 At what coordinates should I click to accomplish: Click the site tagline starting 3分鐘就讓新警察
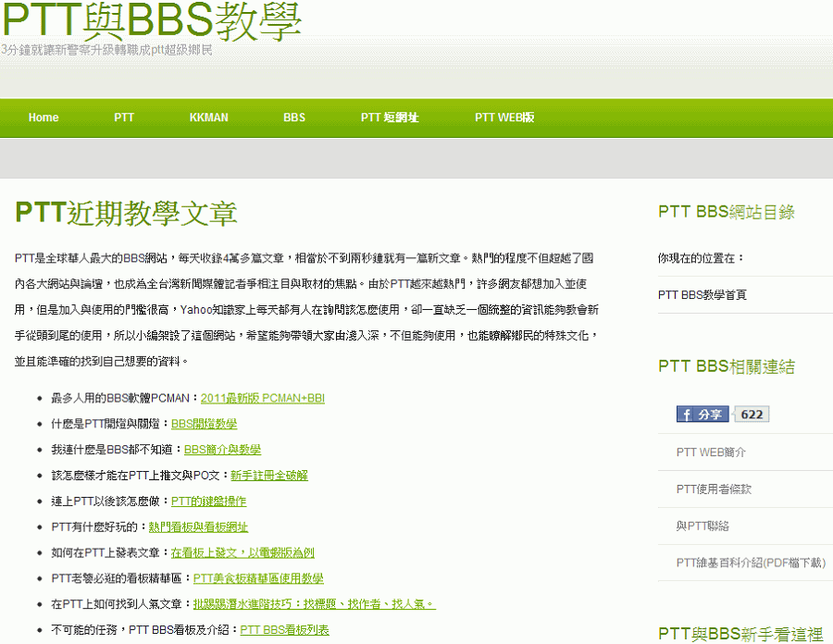point(106,50)
